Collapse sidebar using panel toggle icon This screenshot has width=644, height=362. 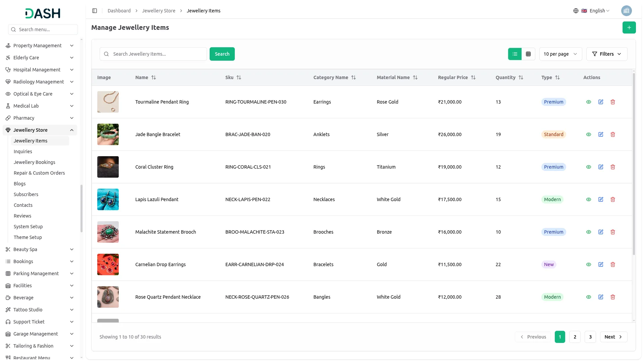(95, 11)
